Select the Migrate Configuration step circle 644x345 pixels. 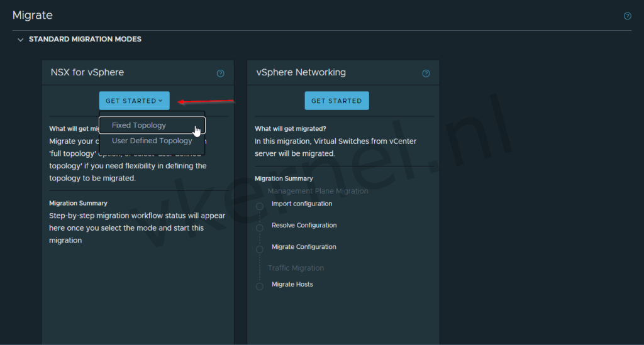(259, 249)
